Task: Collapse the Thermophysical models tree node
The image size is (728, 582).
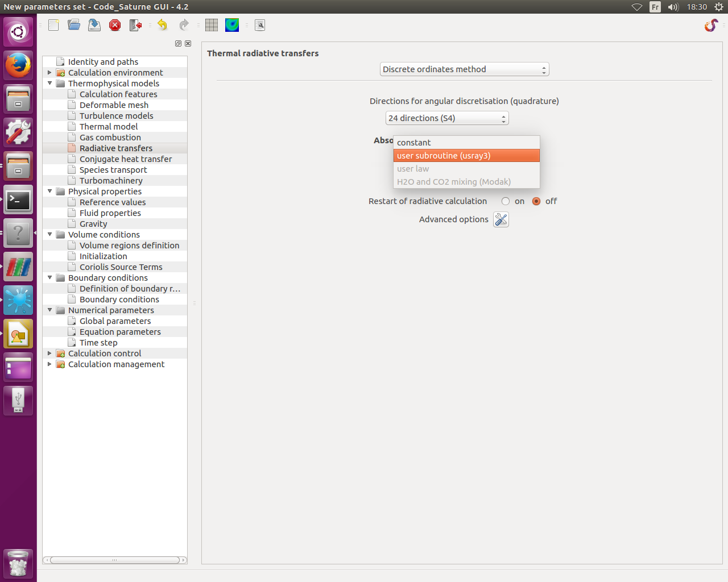Action: (x=49, y=84)
